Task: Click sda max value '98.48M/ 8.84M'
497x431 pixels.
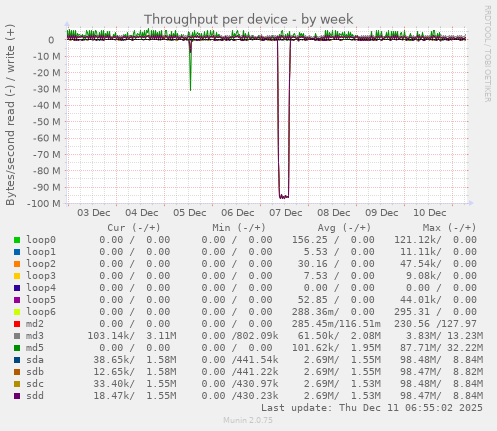Action: (441, 360)
